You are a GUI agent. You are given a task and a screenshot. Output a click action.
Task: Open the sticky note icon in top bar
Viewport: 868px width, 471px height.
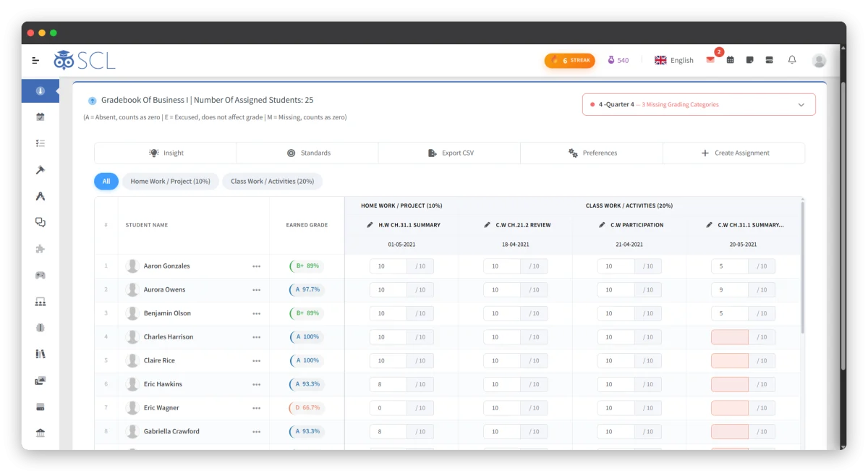(750, 60)
